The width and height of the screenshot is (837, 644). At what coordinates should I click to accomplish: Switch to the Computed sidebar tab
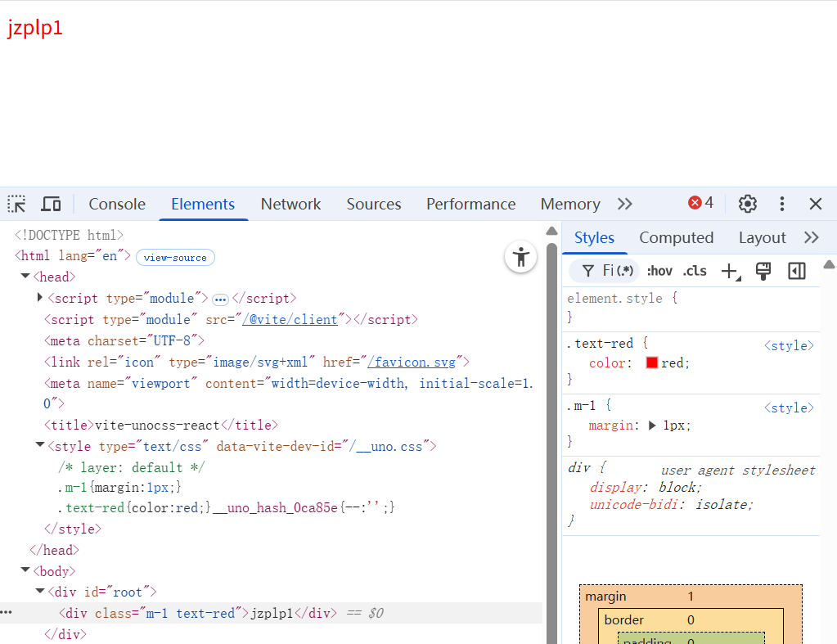coord(677,237)
